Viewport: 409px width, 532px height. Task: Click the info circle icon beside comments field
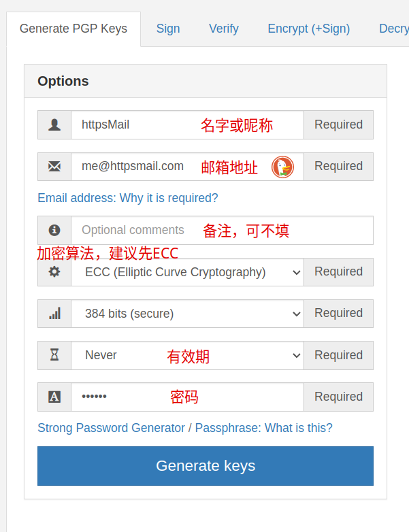point(54,230)
